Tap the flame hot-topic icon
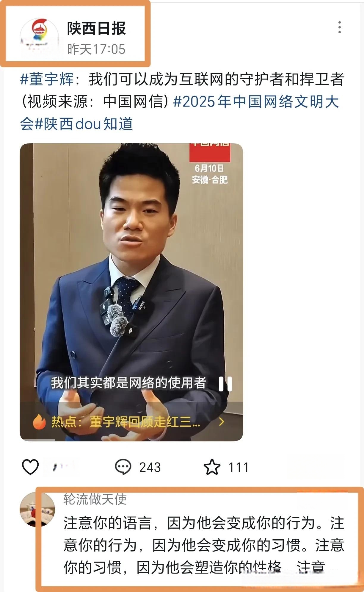Image resolution: width=364 pixels, height=592 pixels. point(39,421)
